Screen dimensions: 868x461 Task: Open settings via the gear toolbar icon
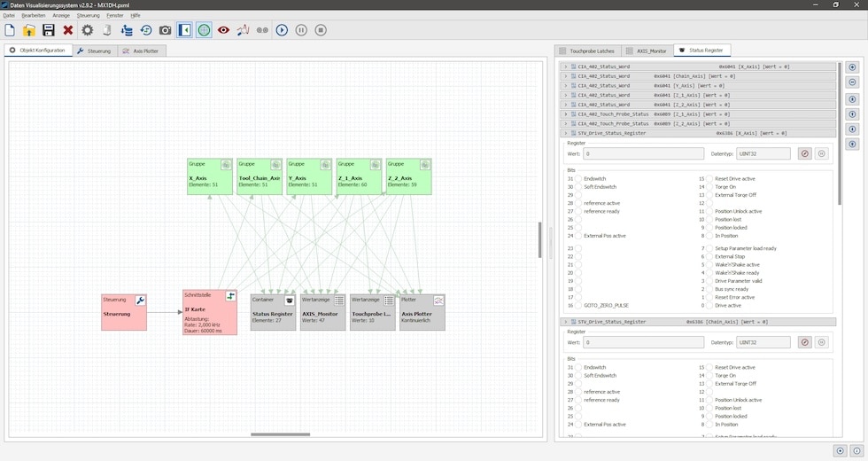pos(88,30)
